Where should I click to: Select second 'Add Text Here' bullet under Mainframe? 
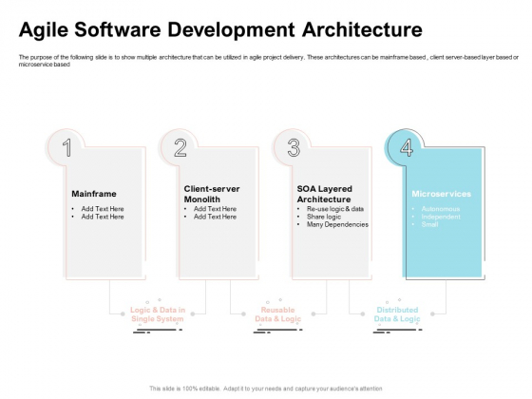coord(103,217)
